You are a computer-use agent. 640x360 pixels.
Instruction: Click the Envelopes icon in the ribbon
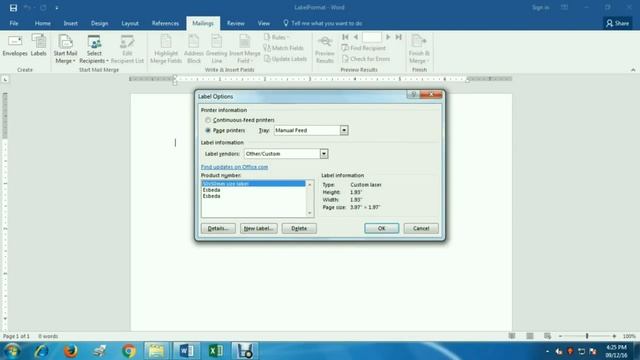[15, 45]
